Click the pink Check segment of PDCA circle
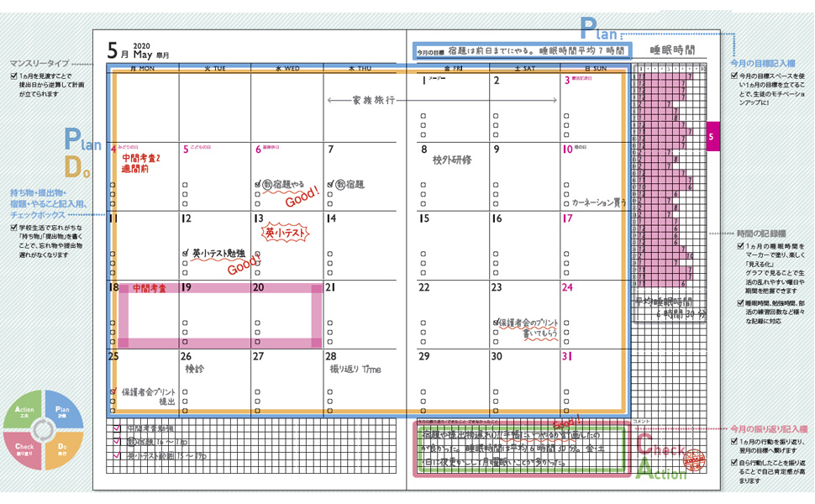Image resolution: width=815 pixels, height=504 pixels. [x=24, y=450]
